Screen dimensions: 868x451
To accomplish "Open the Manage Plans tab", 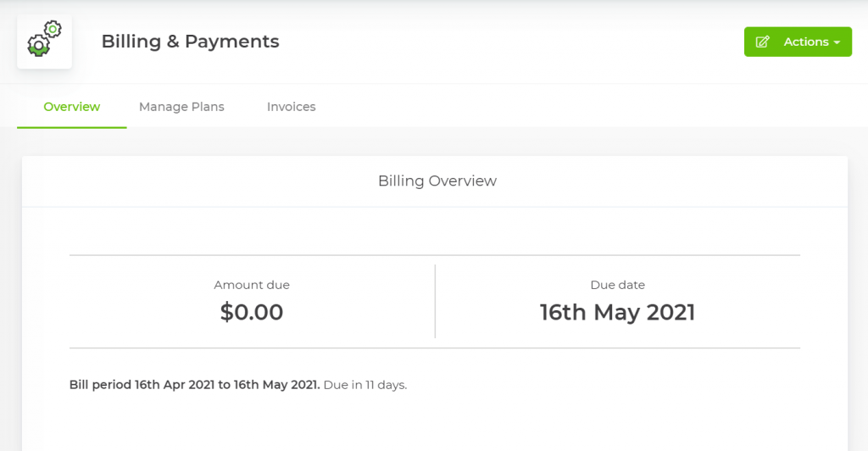I will (181, 107).
